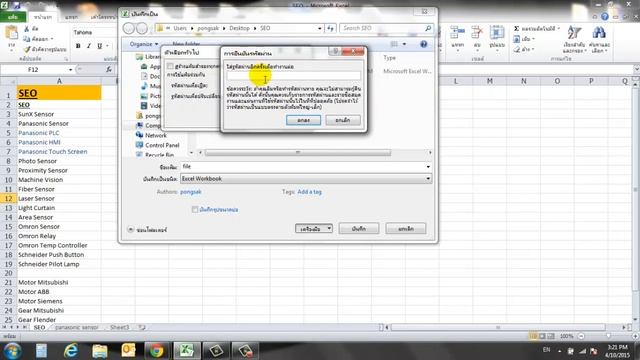
Task: Open Internet Explorer from the taskbar
Action: click(x=71, y=350)
